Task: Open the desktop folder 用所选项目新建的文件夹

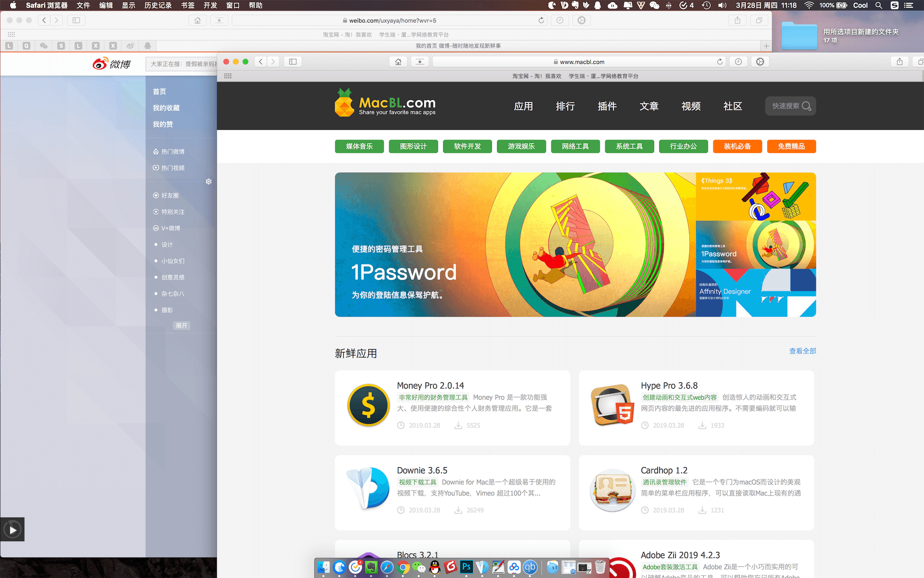Action: coord(799,36)
